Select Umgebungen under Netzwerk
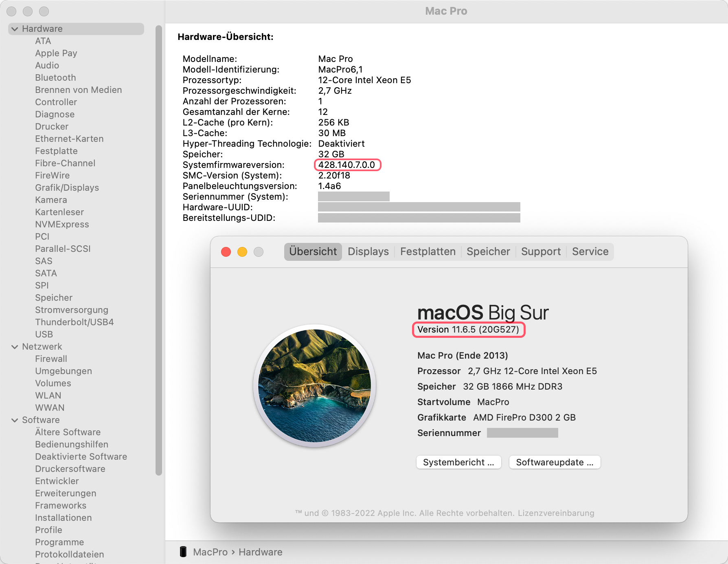 pyautogui.click(x=64, y=371)
